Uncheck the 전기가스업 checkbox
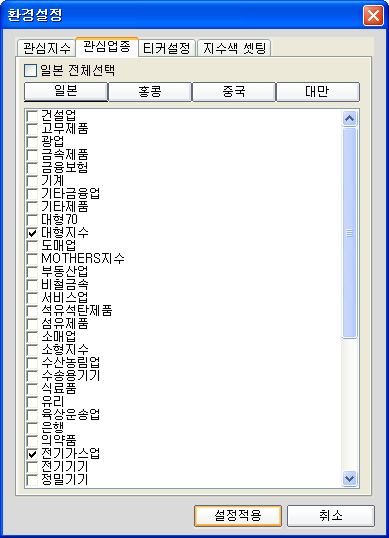 pyautogui.click(x=32, y=454)
